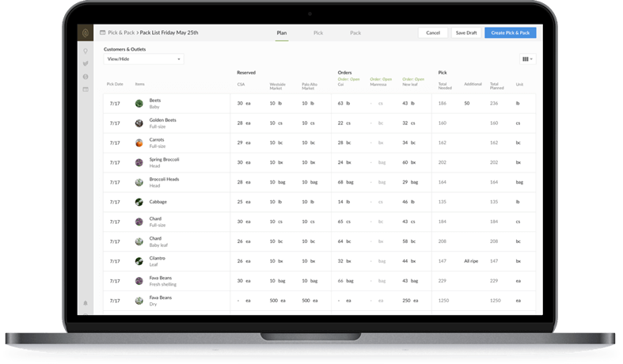Click the Spring Broccoli item thumbnail
The width and height of the screenshot is (623, 364).
click(x=139, y=162)
